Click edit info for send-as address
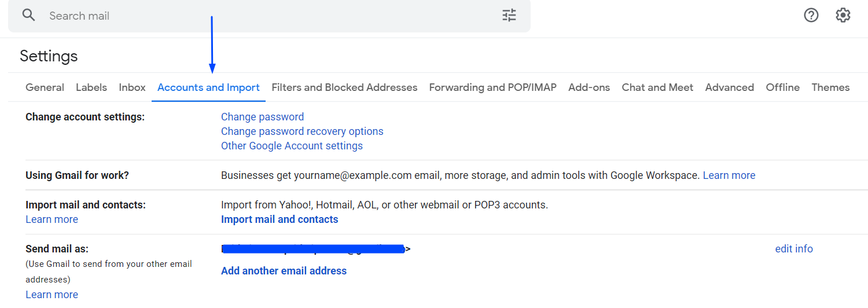 [x=794, y=249]
